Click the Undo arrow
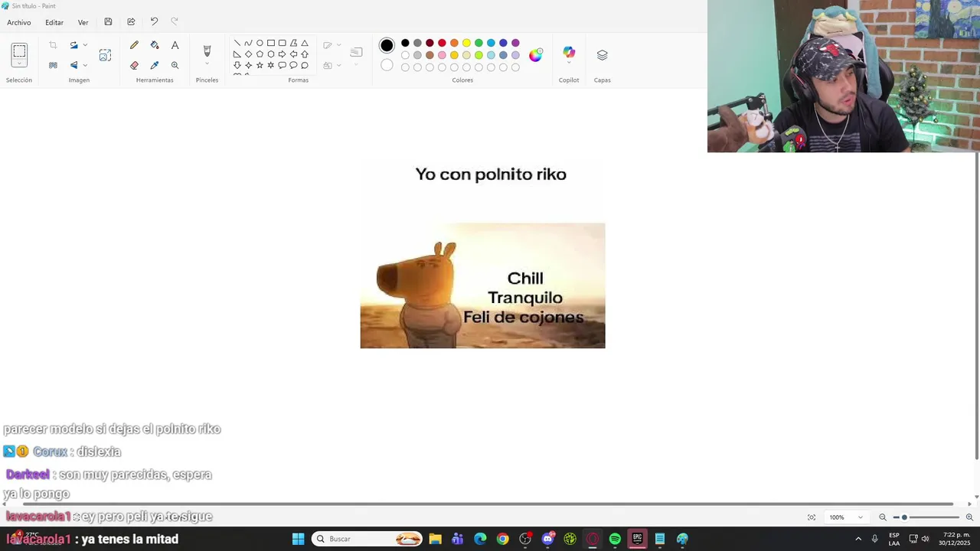The image size is (980, 551). pos(154,22)
